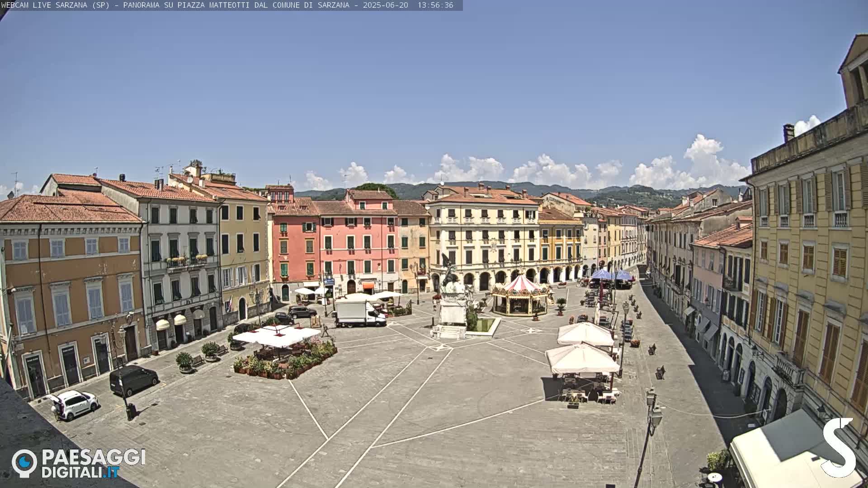Click the Paesaggi Digitali.it logo

[x=79, y=463]
